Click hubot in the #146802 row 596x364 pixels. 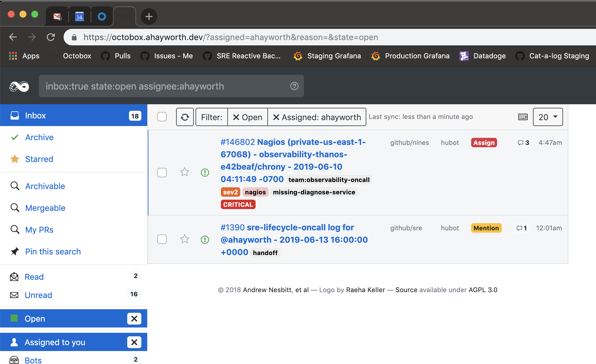pyautogui.click(x=450, y=143)
